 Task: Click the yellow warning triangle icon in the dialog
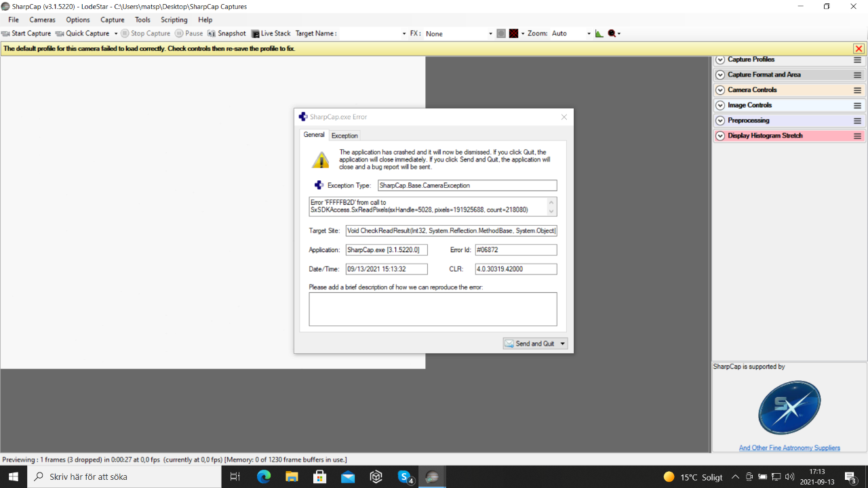point(320,160)
